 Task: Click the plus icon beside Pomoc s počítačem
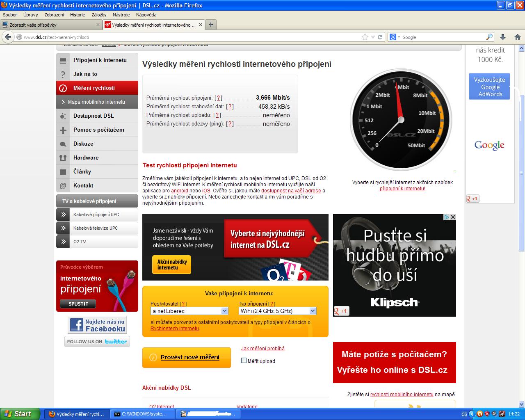tap(63, 130)
